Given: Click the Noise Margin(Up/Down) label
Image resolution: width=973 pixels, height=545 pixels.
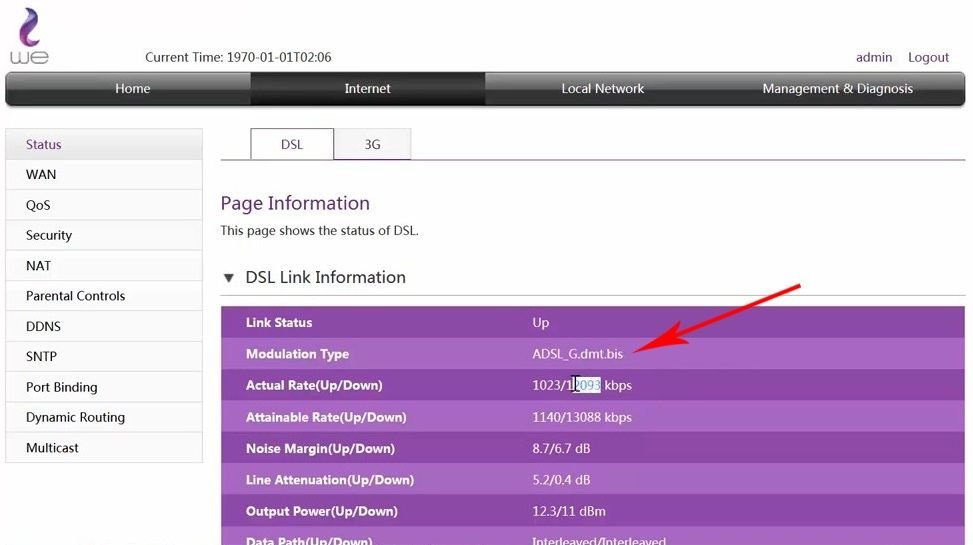Looking at the screenshot, I should pyautogui.click(x=320, y=449).
